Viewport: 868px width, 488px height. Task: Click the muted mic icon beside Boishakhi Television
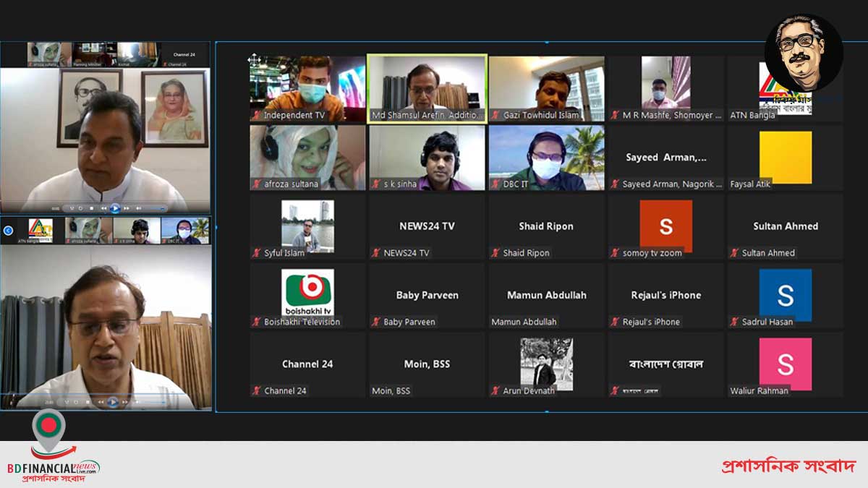pyautogui.click(x=256, y=322)
